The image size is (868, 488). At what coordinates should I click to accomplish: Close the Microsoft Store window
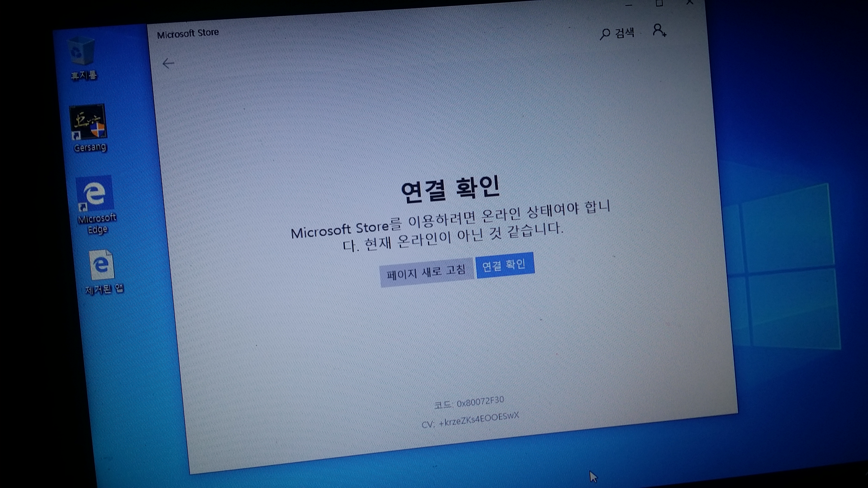690,3
